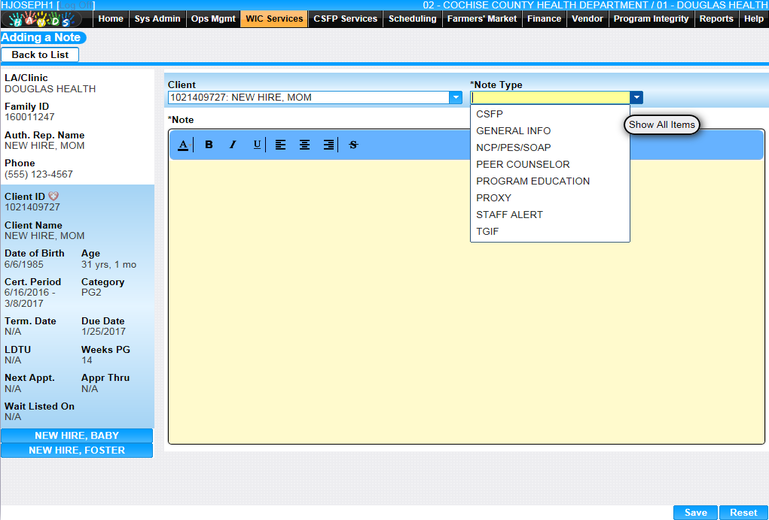This screenshot has width=769, height=520.
Task: Center align the note text
Action: (x=304, y=145)
